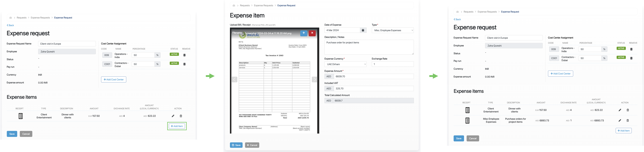Click home icon in Expense item page breadcrumb
This screenshot has height=152, width=644.
[234, 5]
